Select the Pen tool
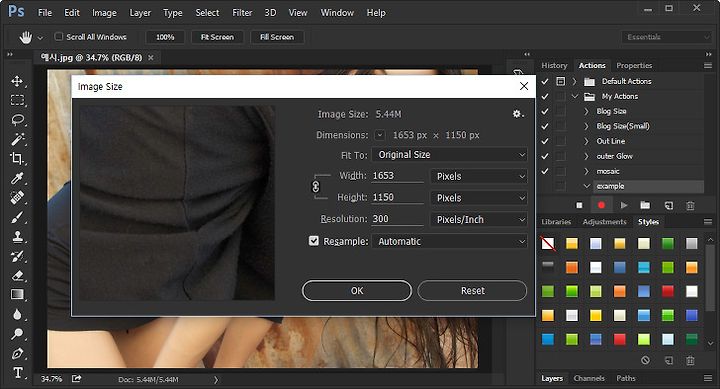The height and width of the screenshot is (389, 720). pos(17,354)
